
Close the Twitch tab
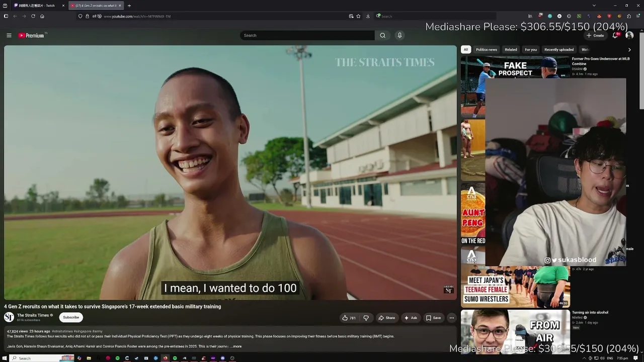pyautogui.click(x=63, y=6)
